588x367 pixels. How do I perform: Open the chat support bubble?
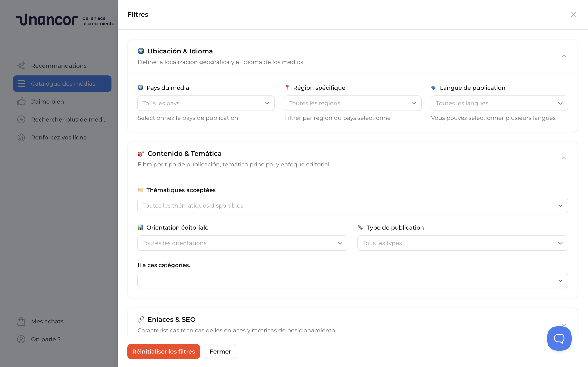pos(559,338)
